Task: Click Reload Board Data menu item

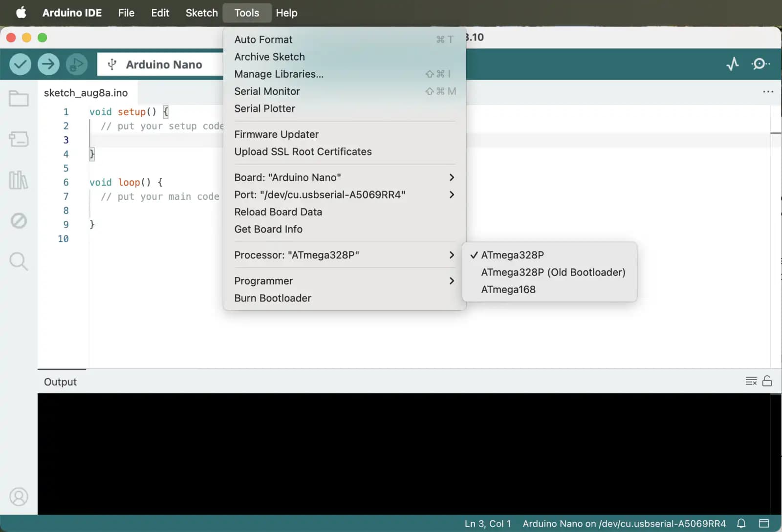Action: click(345, 212)
